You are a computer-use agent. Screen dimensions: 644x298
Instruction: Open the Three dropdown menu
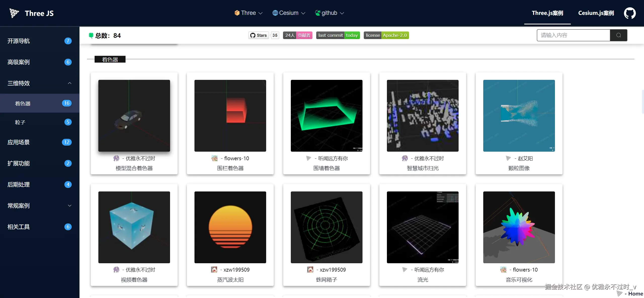(248, 13)
